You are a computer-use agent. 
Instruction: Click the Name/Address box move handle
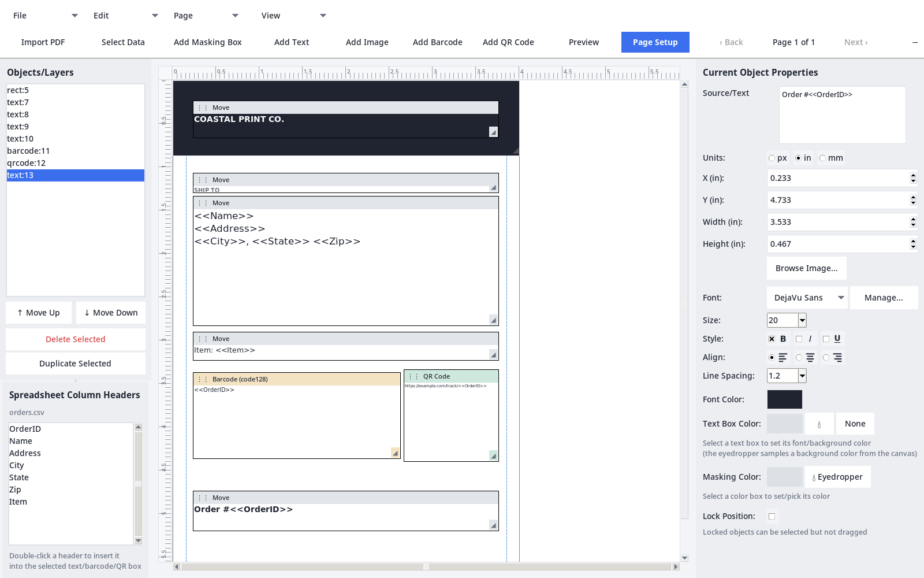(345, 203)
